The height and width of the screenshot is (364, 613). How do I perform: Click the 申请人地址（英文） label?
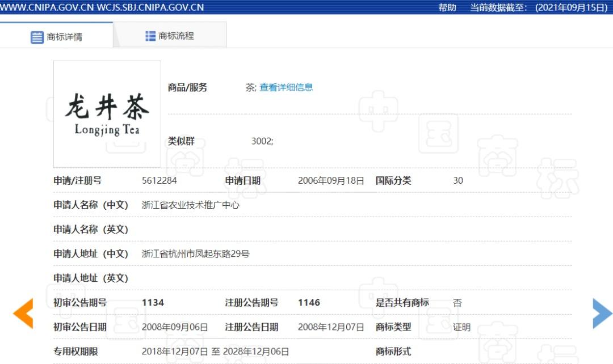[91, 278]
